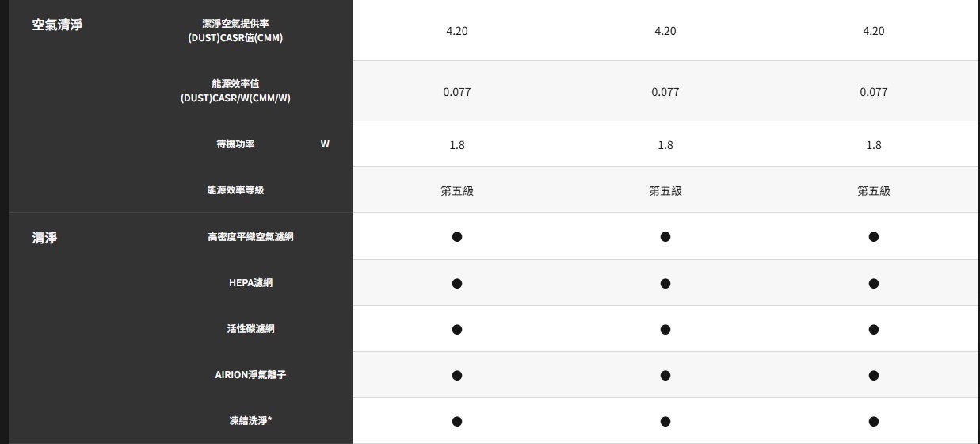Click the last-column 1.8 standby power value
The height and width of the screenshot is (444, 980).
(x=874, y=145)
